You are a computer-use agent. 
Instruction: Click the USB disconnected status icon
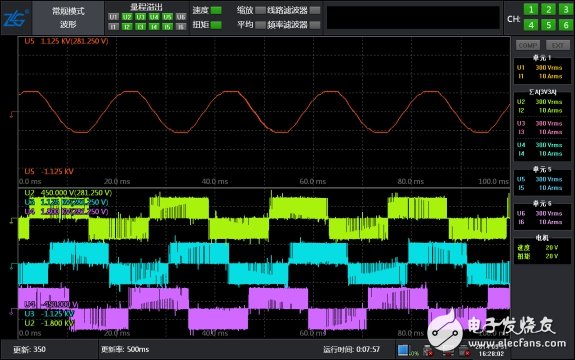point(428,351)
